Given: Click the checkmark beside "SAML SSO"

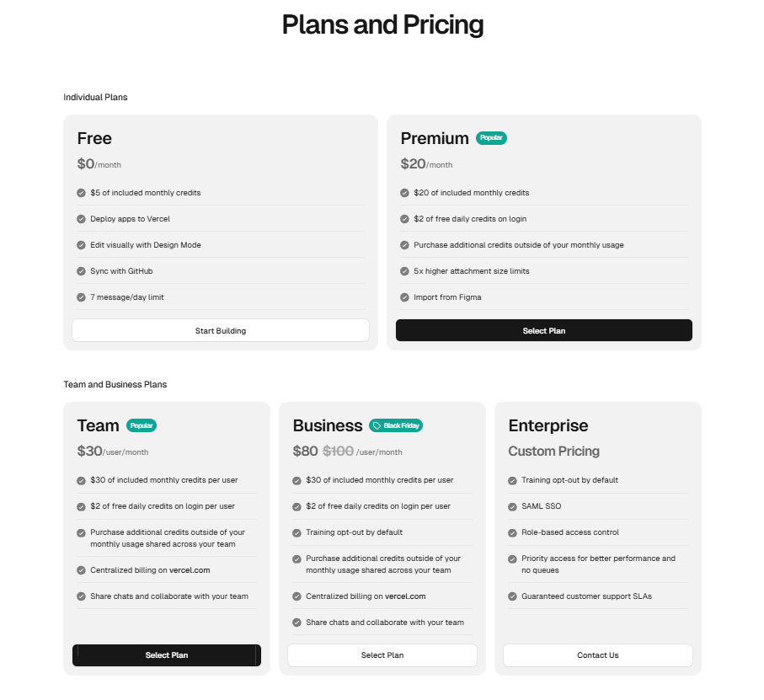Looking at the screenshot, I should coord(511,506).
